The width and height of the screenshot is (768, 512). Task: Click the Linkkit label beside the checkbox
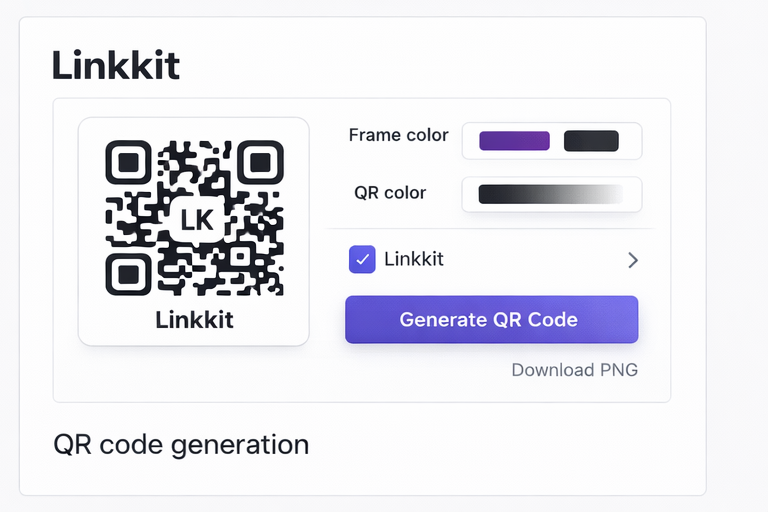pyautogui.click(x=414, y=260)
